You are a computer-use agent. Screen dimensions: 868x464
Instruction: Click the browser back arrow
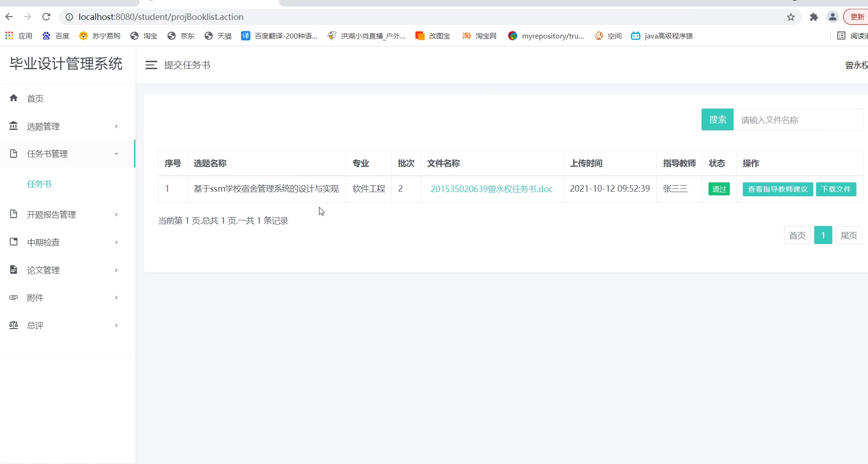tap(9, 17)
